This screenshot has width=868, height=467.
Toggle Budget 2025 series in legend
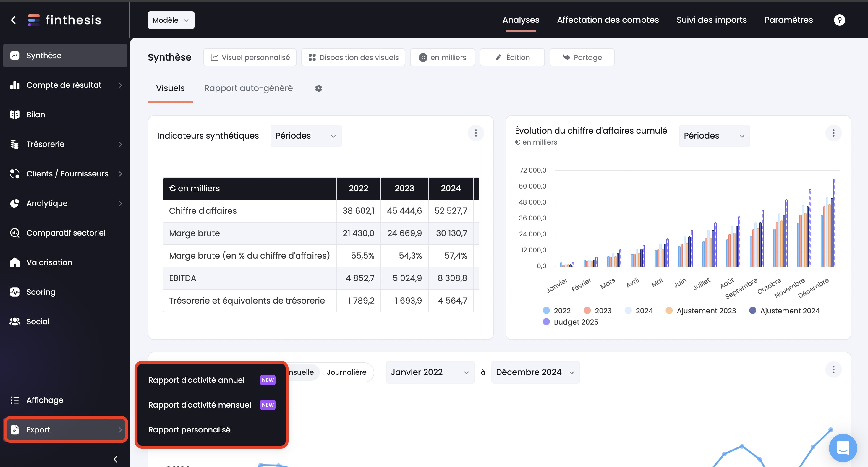click(x=571, y=322)
